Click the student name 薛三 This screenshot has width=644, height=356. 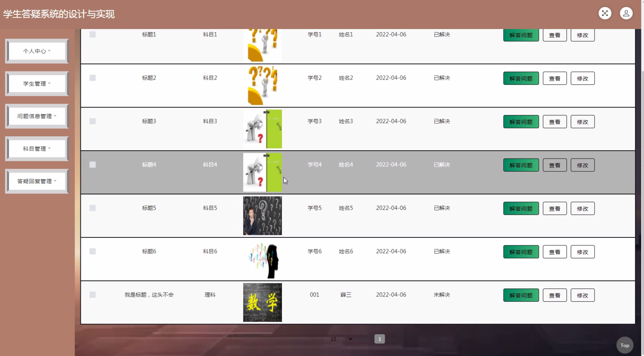[346, 295]
